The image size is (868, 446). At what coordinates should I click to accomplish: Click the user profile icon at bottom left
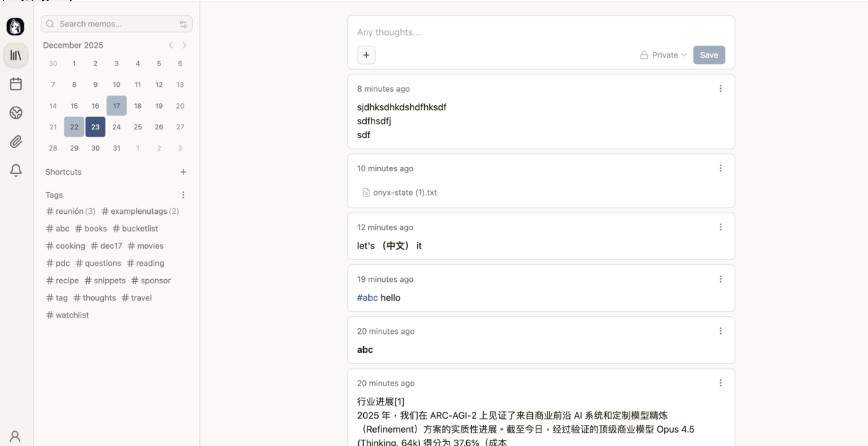click(x=15, y=435)
